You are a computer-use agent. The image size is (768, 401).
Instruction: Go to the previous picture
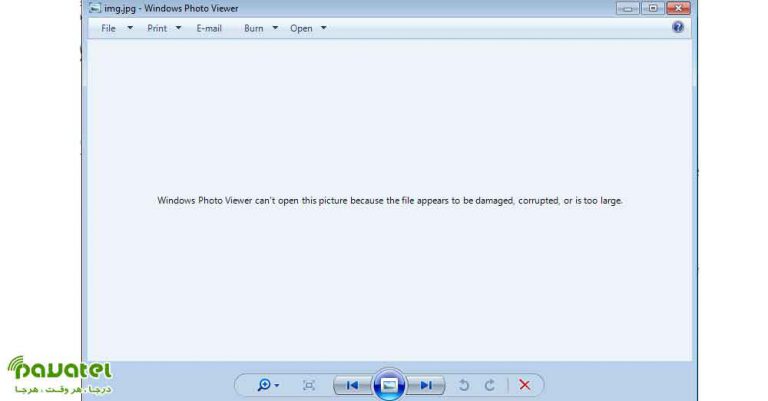click(352, 385)
